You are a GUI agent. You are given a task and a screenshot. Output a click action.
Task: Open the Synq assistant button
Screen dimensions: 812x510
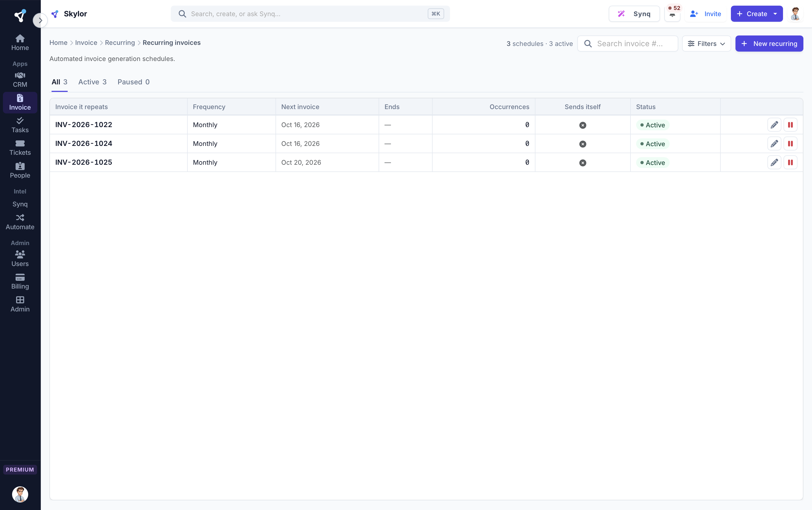tap(634, 14)
